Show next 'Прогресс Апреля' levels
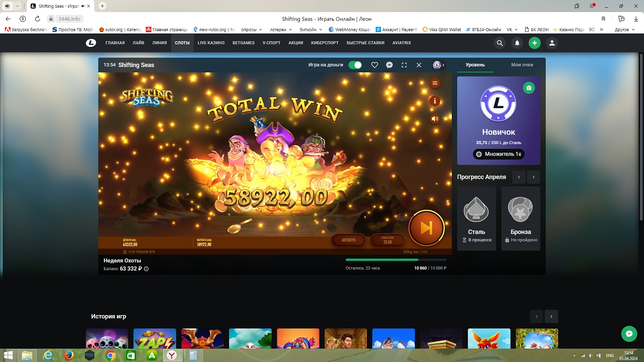Image resolution: width=644 pixels, height=362 pixels. pos(534,177)
